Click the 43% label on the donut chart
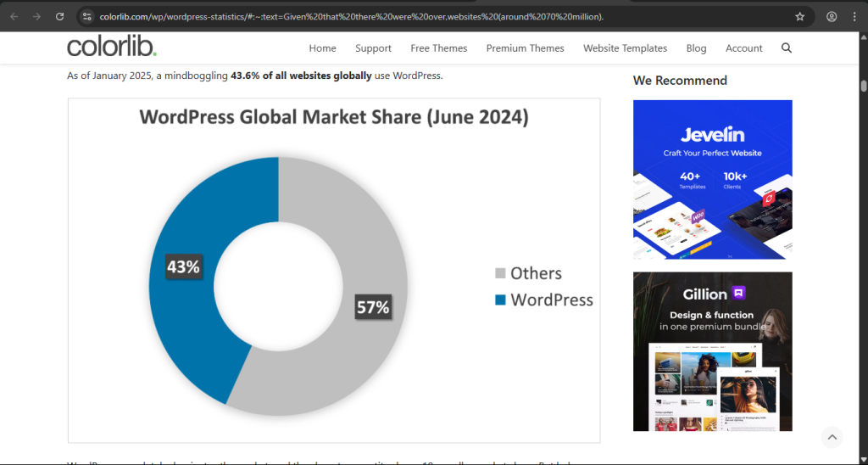Screen dimensions: 868x465 (184, 266)
